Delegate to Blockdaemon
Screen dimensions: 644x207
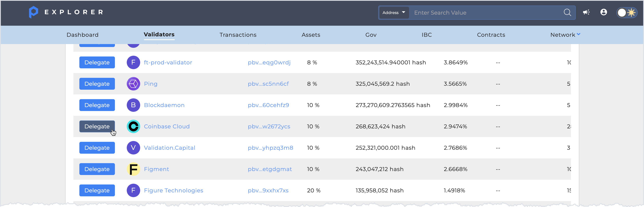tap(97, 105)
